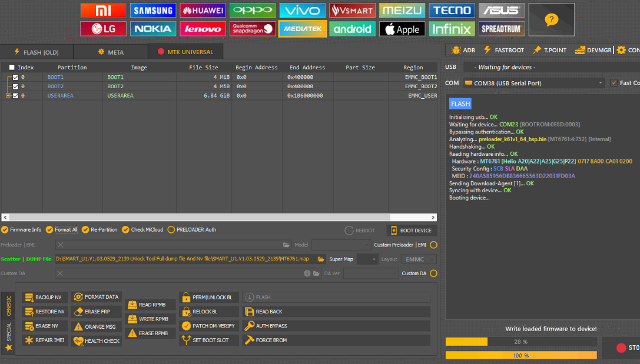The height and width of the screenshot is (364, 640).
Task: Open the ADB tab
Action: point(463,50)
